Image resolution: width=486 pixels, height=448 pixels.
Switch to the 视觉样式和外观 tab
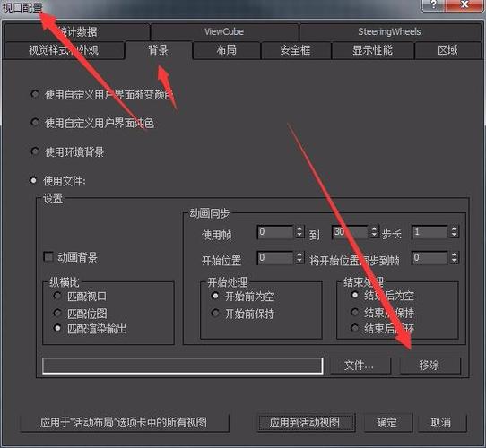pyautogui.click(x=65, y=50)
